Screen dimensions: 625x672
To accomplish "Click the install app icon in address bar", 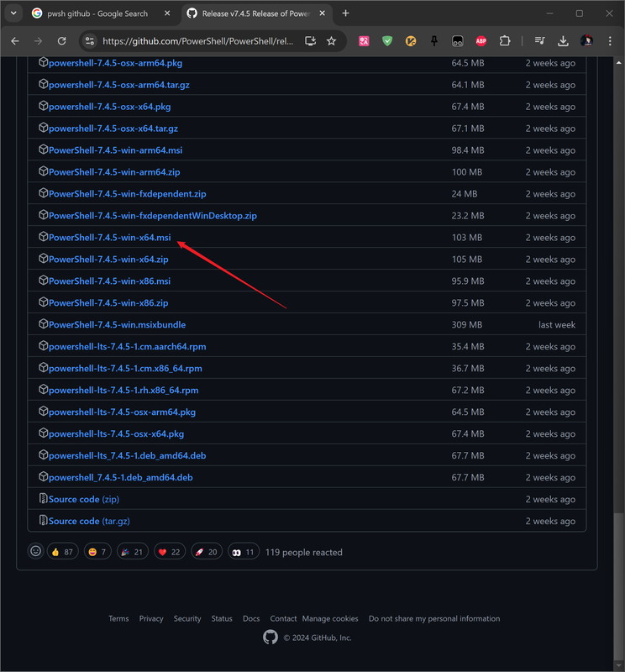I will (x=310, y=41).
